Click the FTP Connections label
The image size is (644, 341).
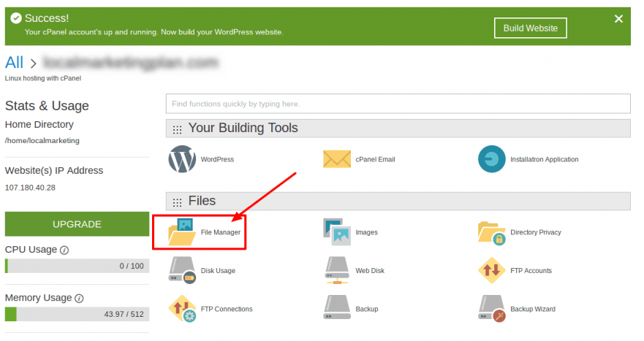(227, 309)
